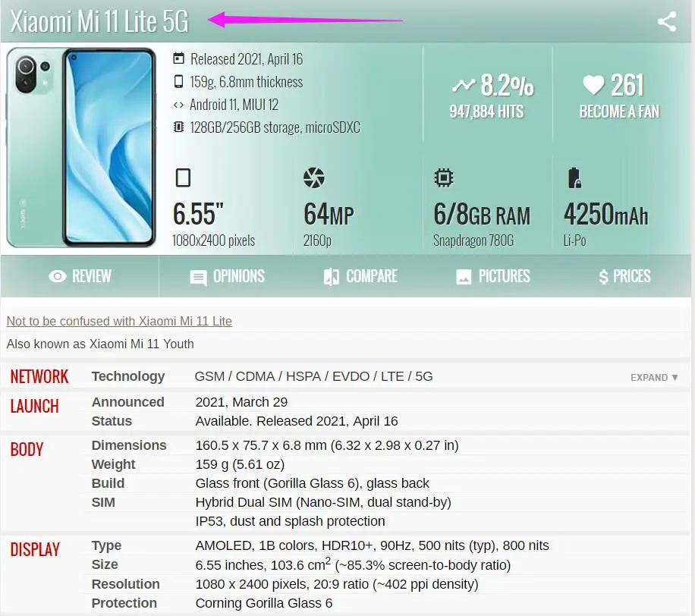Open the 'Not to be confused with Xiaomi Mi 11 Lite' link

point(119,322)
